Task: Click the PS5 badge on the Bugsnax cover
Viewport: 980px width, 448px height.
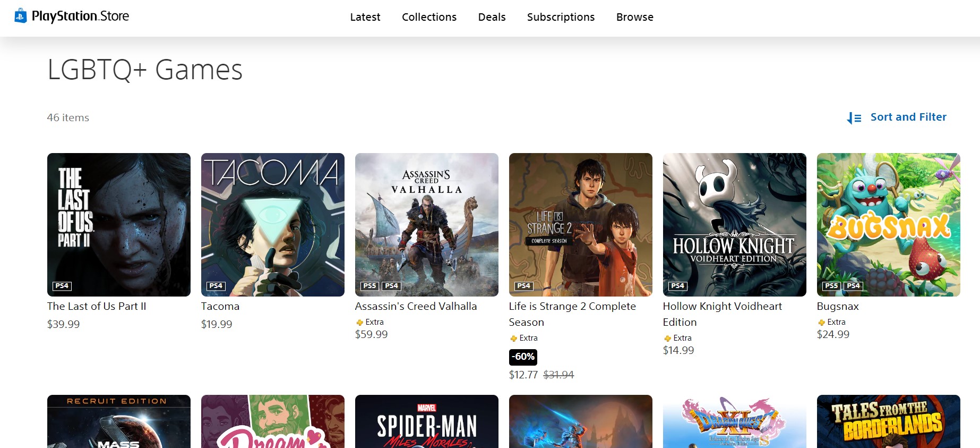Action: tap(831, 286)
